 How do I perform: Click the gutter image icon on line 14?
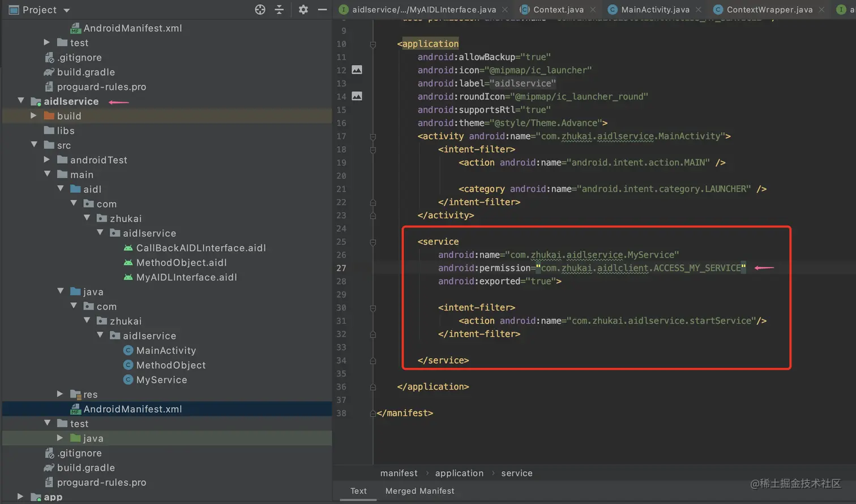[x=357, y=96]
